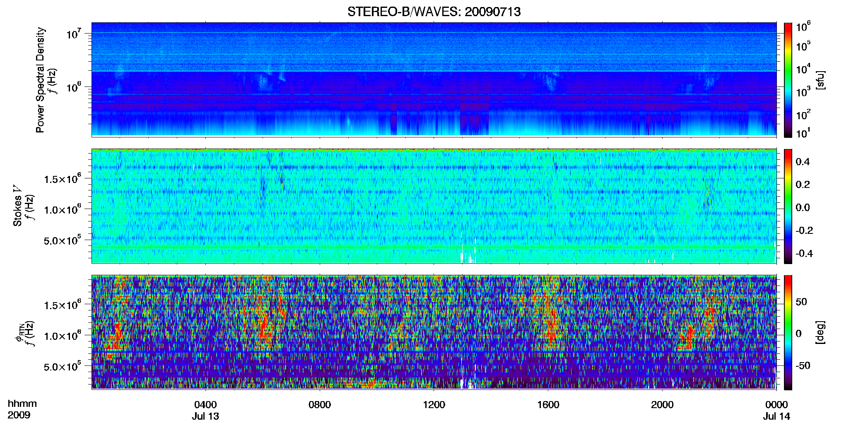Click the 2000 time axis label
This screenshot has width=868, height=447.
662,405
